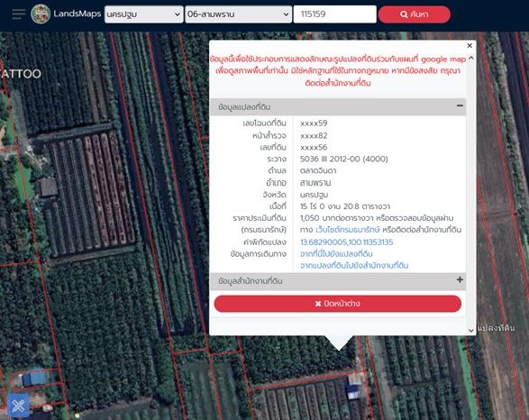Select the blue measurement tool icon
The image size is (529, 420).
[18, 406]
